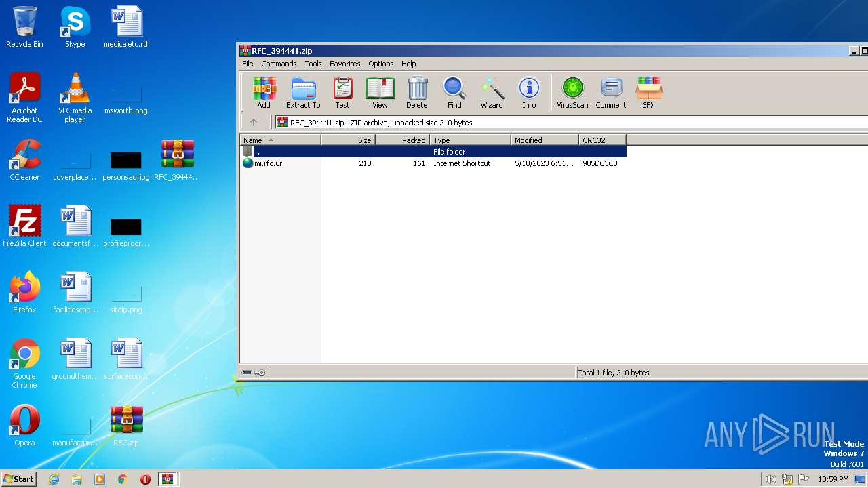
Task: Sort file list by Modified column
Action: pos(545,140)
